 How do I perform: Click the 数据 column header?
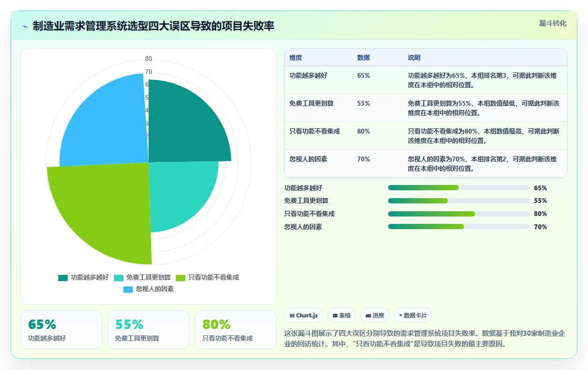coord(363,57)
